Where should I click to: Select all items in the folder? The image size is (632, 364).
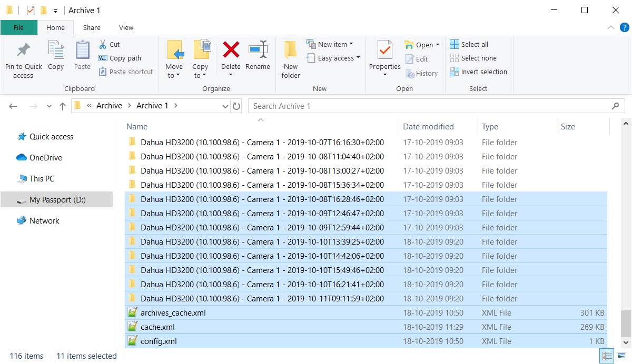[470, 44]
